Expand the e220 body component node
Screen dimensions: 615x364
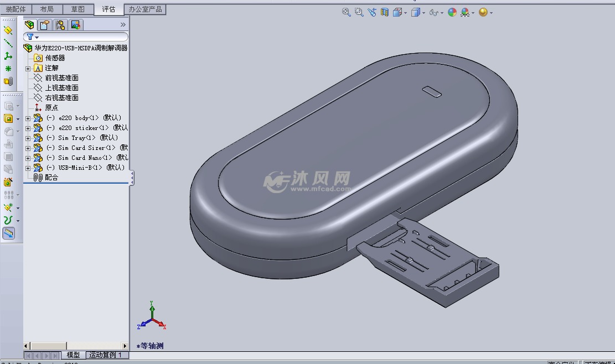pos(28,118)
